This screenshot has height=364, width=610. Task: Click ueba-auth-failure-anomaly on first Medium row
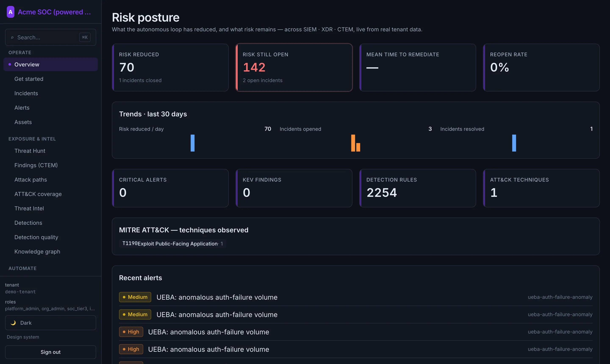point(560,297)
